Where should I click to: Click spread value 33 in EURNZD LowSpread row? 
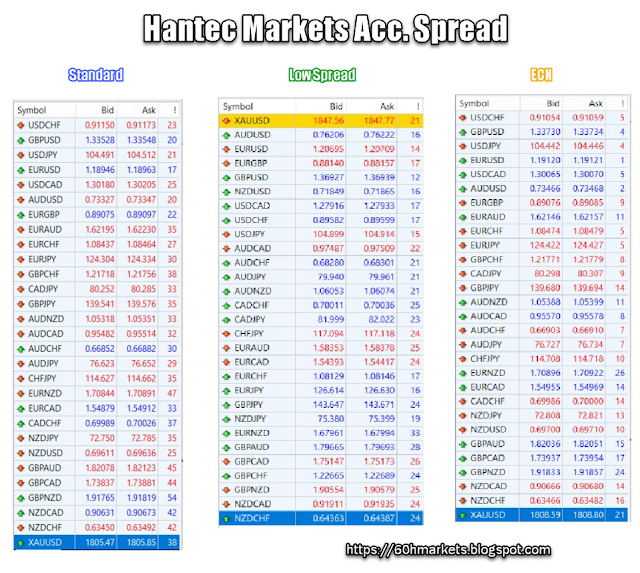click(415, 433)
